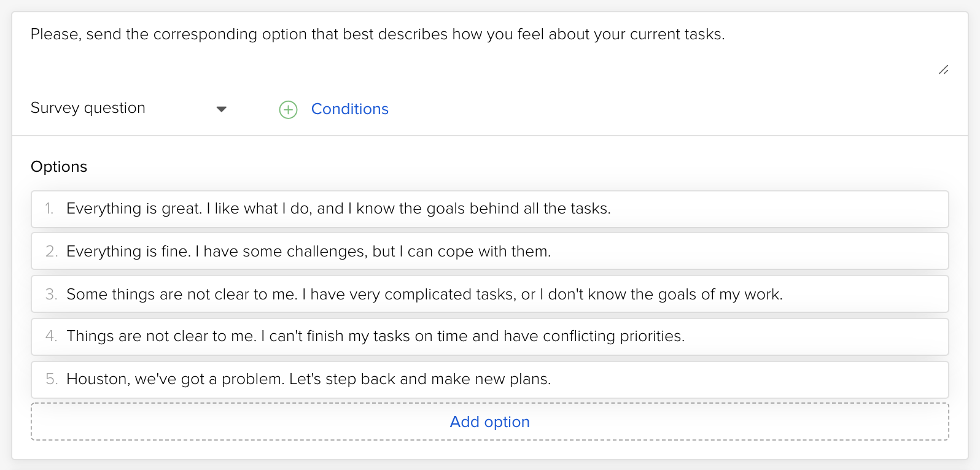Click the number 4 marker of the fourth option

pos(51,336)
